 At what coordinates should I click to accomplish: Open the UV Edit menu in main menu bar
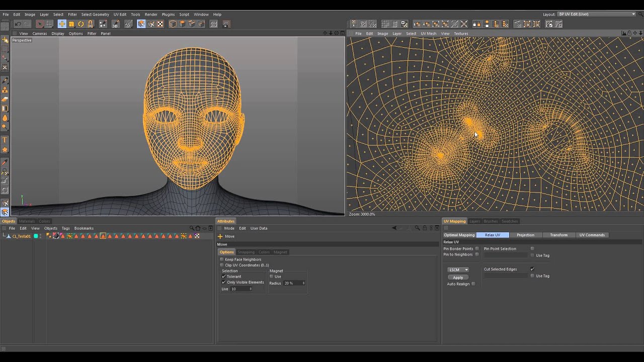120,14
